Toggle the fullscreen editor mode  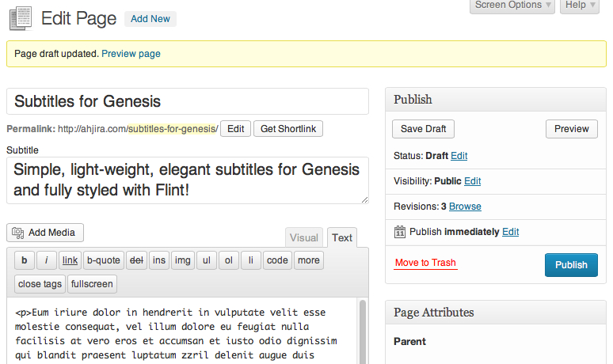[93, 284]
